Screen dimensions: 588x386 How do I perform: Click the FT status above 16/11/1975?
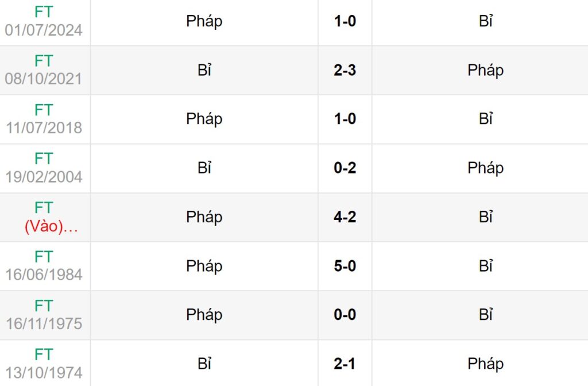pyautogui.click(x=44, y=306)
